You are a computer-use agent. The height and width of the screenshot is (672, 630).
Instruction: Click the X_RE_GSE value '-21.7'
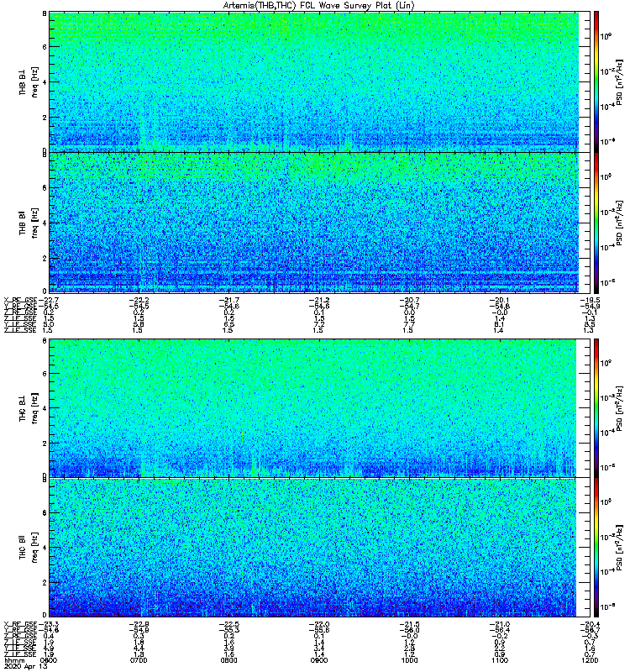tap(228, 300)
